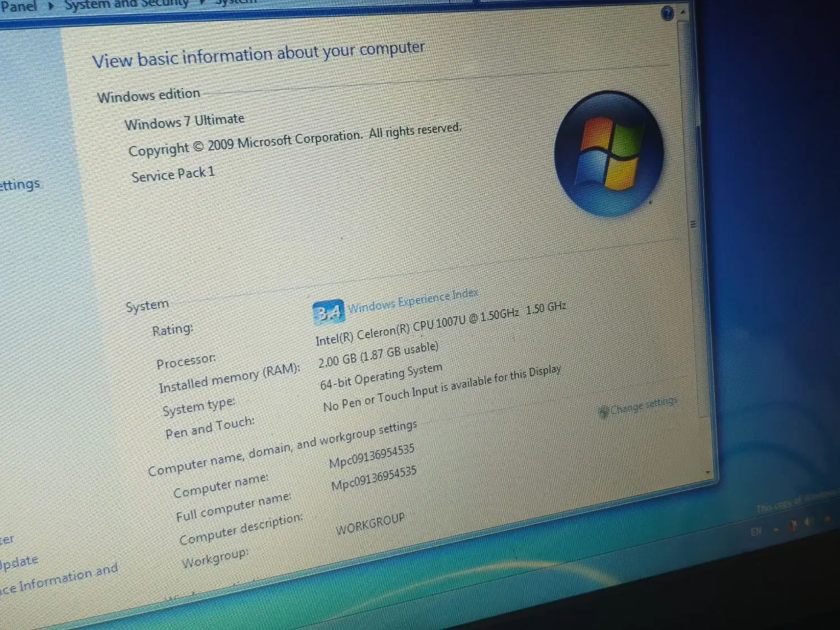Click the EN language indicator in taskbar
Image resolution: width=840 pixels, height=630 pixels.
756,531
